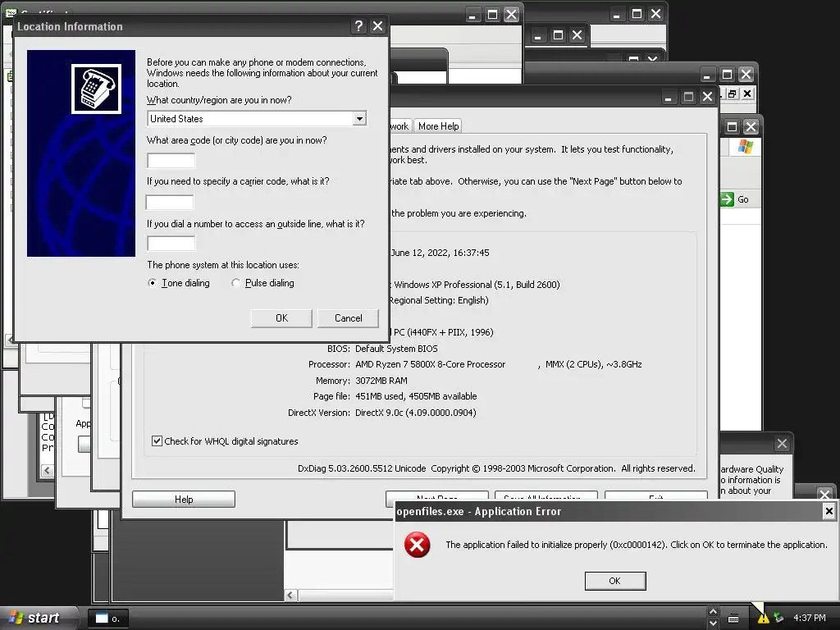Click the red error icon in Application Error
Screen dimensions: 840x630
418,545
